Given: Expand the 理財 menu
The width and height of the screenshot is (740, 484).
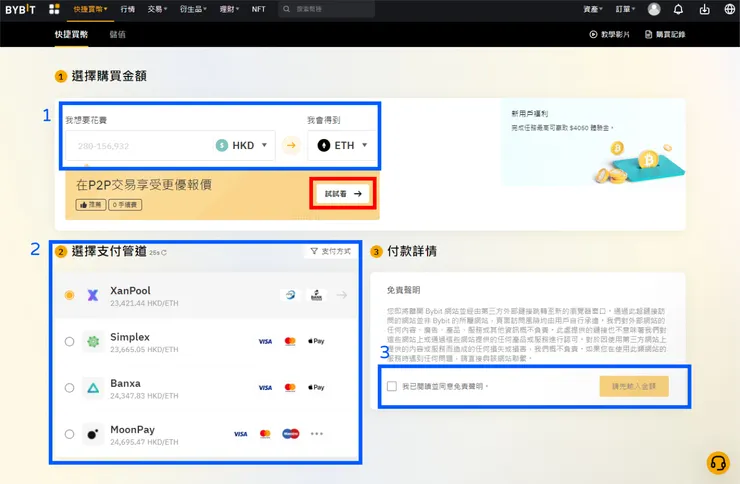Looking at the screenshot, I should [x=229, y=9].
